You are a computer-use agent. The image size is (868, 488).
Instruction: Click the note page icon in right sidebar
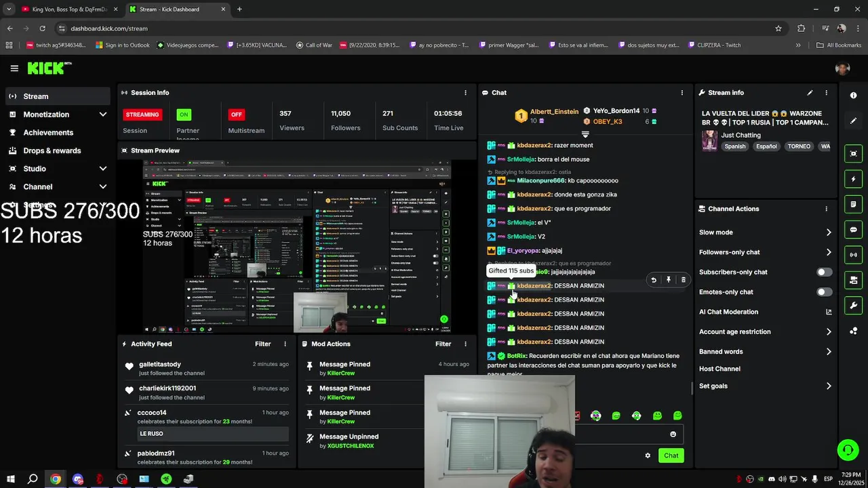pos(854,204)
